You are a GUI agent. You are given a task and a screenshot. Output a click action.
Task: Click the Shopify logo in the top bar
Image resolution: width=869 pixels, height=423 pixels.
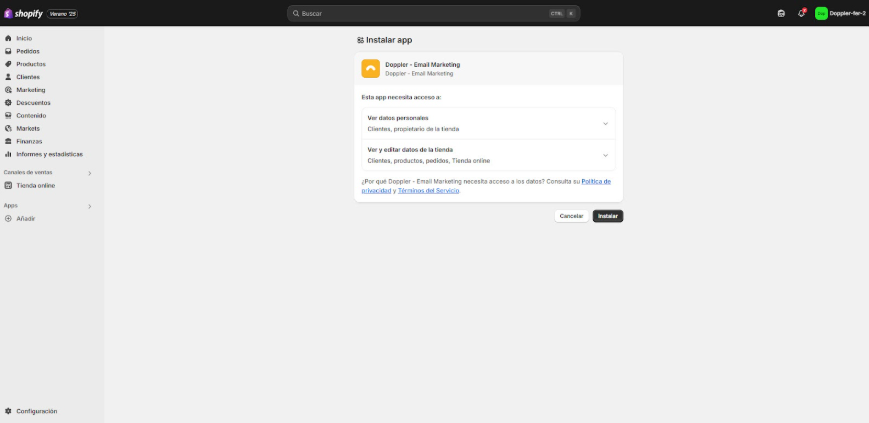pos(23,13)
